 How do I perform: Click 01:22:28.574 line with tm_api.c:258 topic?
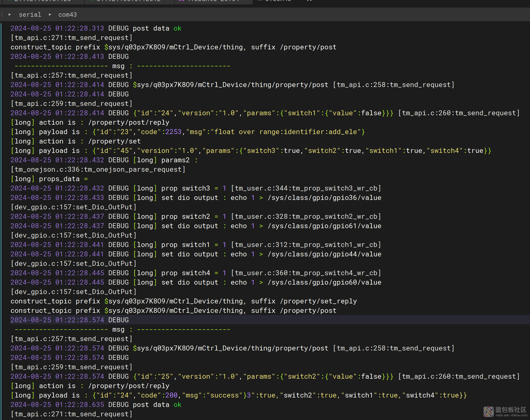(232, 348)
